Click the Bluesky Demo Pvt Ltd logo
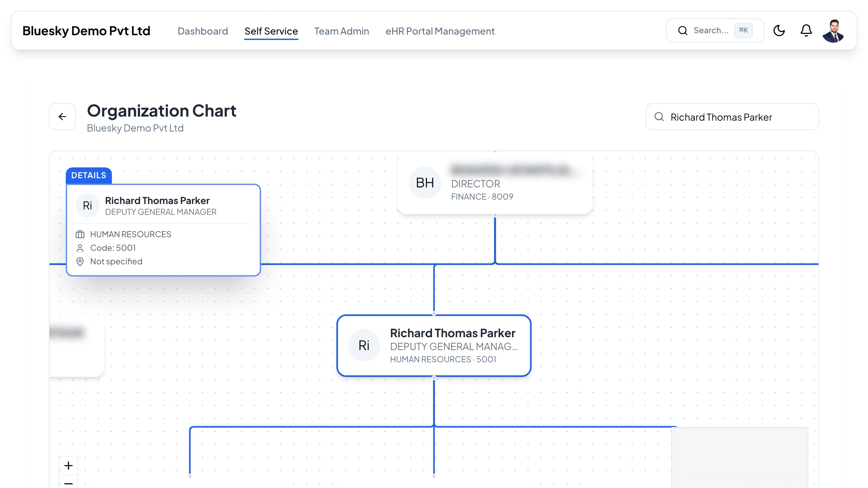 click(86, 31)
